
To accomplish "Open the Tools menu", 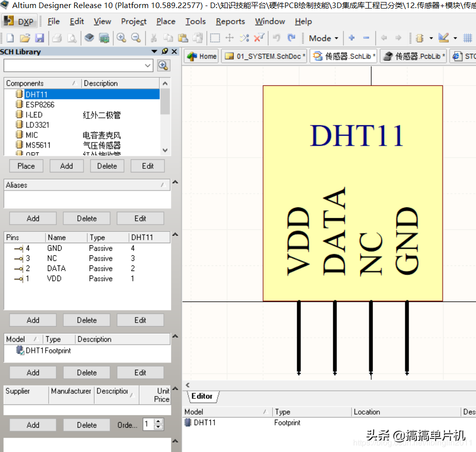I will coord(195,21).
